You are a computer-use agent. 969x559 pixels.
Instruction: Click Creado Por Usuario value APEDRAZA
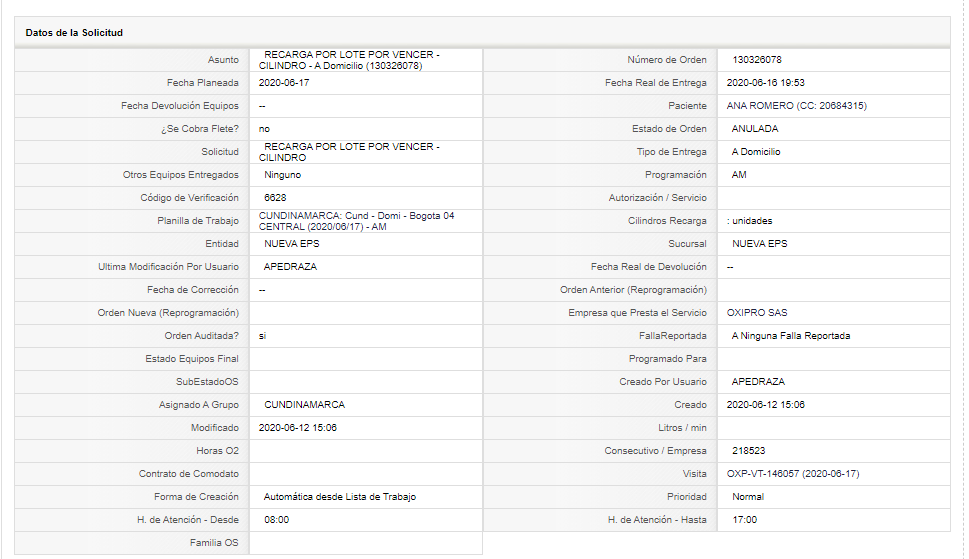(758, 382)
